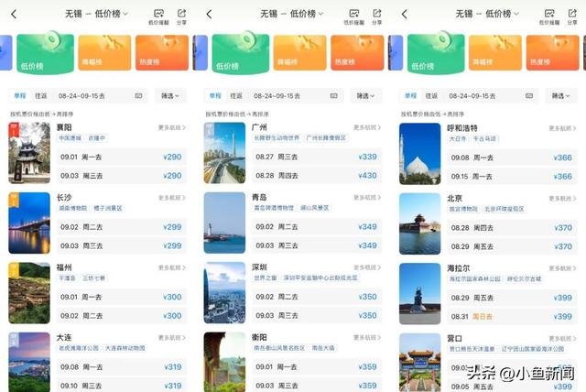This screenshot has height=392, width=586.
Task: Open the 青岛 lighthouse photo
Action: pyautogui.click(x=224, y=223)
